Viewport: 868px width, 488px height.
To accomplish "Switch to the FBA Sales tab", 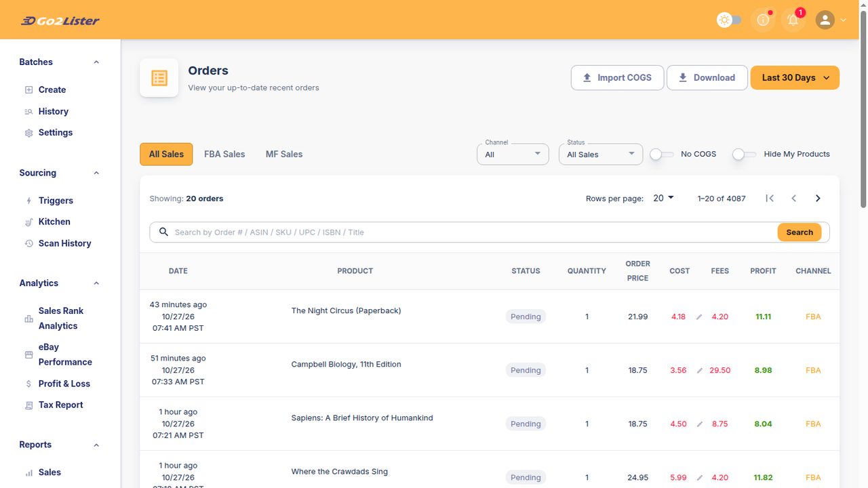I will click(x=224, y=154).
